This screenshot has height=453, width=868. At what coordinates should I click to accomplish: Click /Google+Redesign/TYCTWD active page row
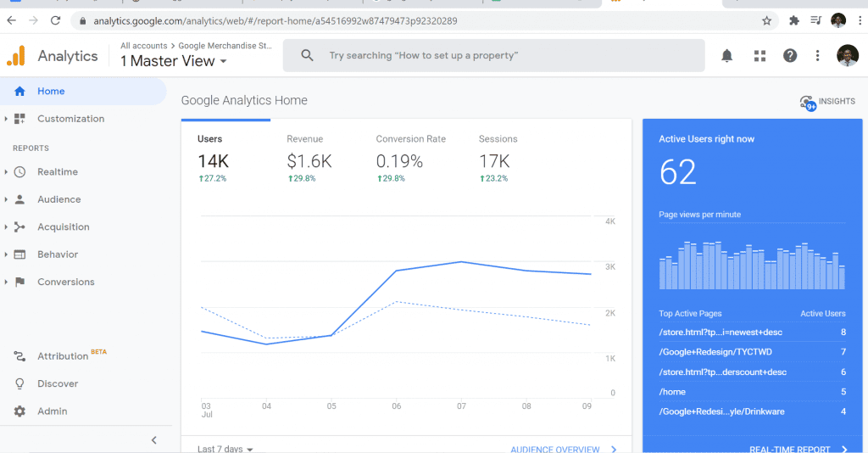click(753, 352)
